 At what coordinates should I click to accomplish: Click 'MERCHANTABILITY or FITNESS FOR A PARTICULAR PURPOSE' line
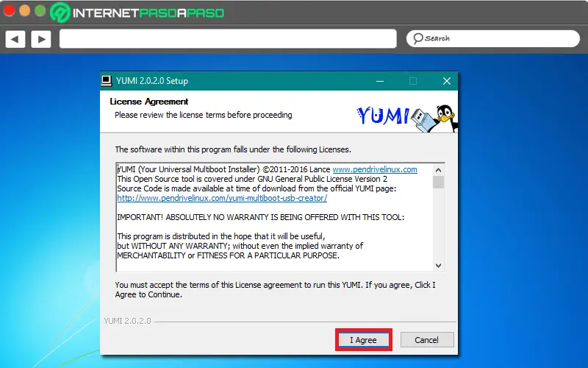coord(228,255)
